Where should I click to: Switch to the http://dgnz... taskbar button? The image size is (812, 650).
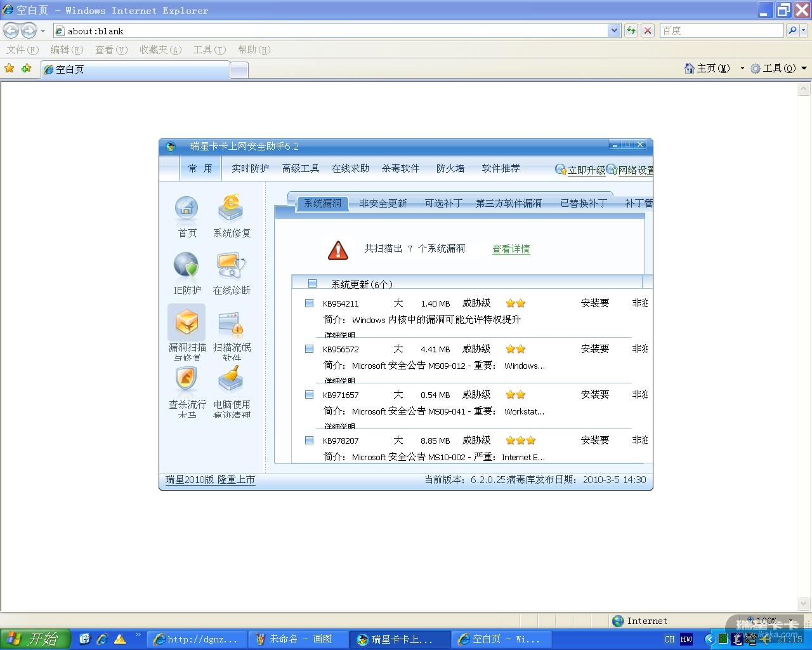[x=197, y=639]
